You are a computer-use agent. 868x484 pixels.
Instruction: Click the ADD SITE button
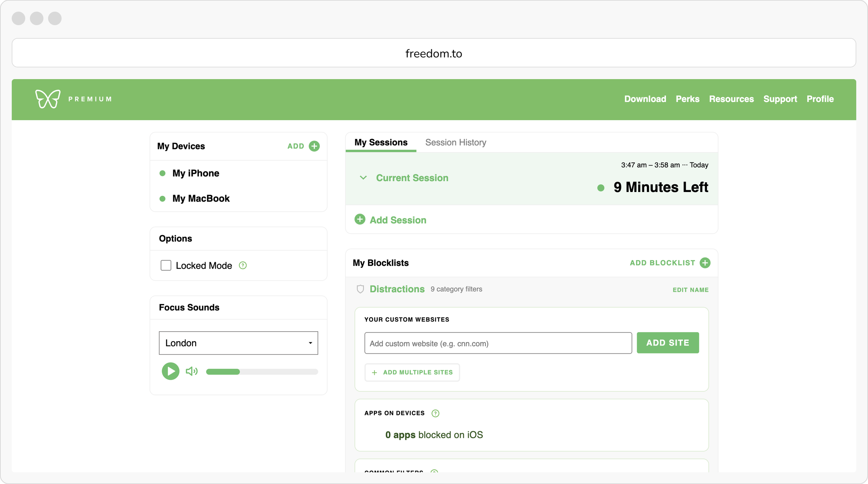(667, 343)
